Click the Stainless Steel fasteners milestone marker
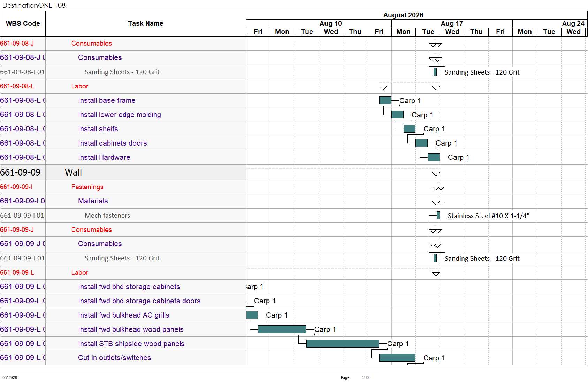The image size is (588, 382). (438, 216)
